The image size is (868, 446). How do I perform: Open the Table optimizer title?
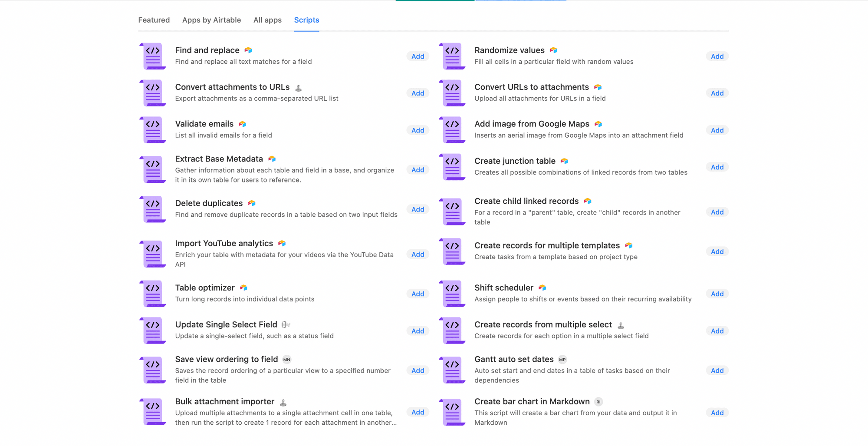205,288
